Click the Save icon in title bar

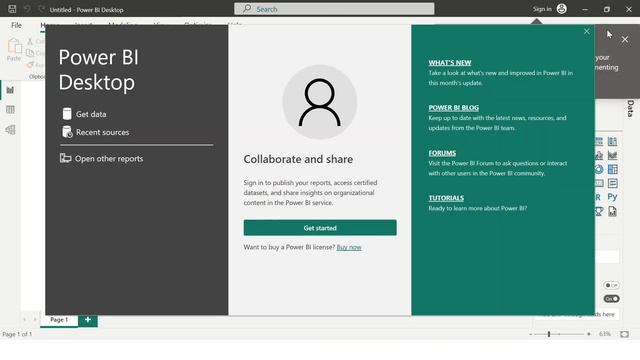(x=12, y=9)
